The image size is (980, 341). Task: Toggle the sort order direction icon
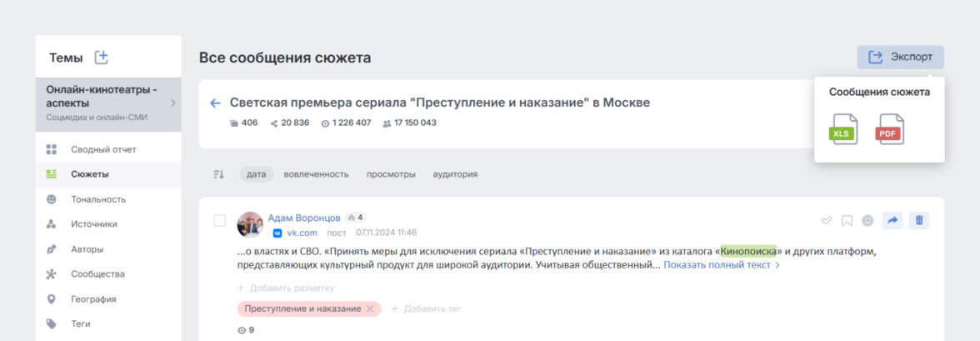point(219,174)
